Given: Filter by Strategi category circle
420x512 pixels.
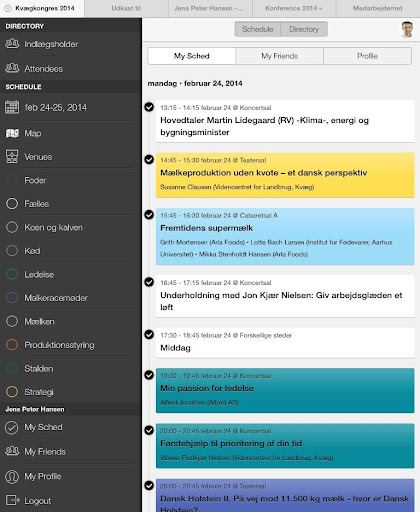Looking at the screenshot, I should pyautogui.click(x=12, y=392).
